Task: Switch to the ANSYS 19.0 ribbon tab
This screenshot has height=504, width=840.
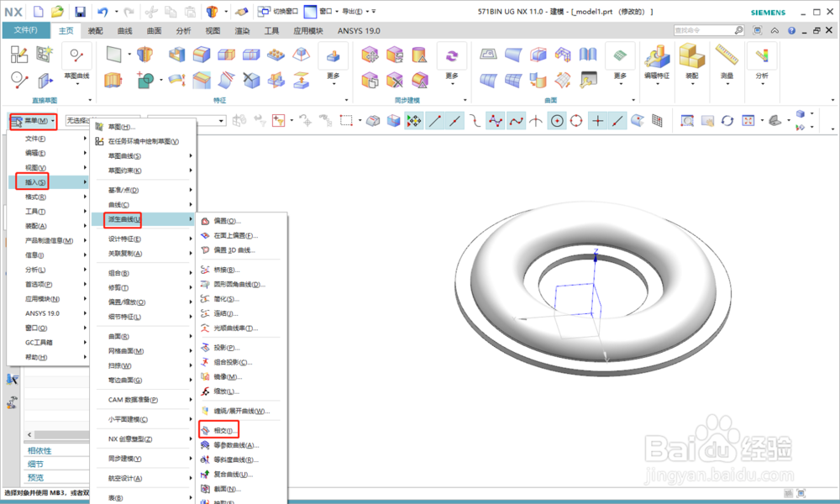Action: (x=359, y=30)
